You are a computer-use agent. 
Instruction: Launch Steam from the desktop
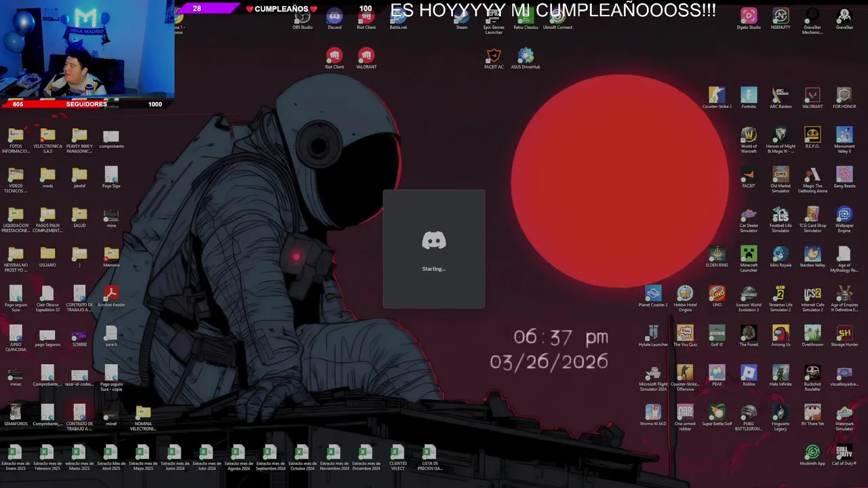click(462, 18)
